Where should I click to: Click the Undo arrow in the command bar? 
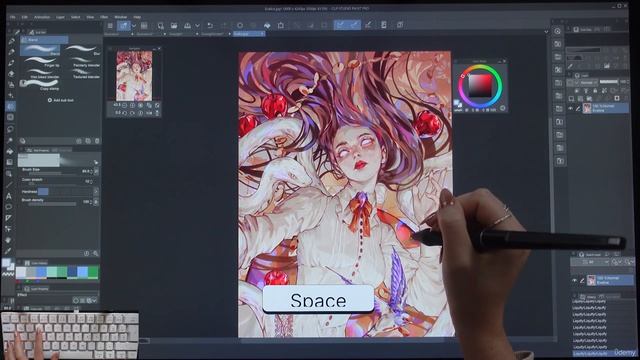[210, 25]
